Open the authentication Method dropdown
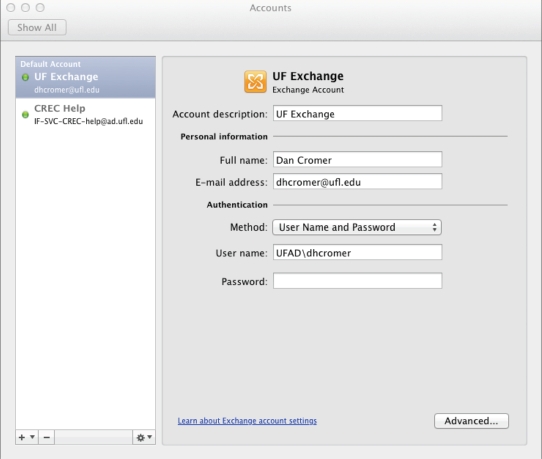Image resolution: width=542 pixels, height=459 pixels. [x=357, y=227]
